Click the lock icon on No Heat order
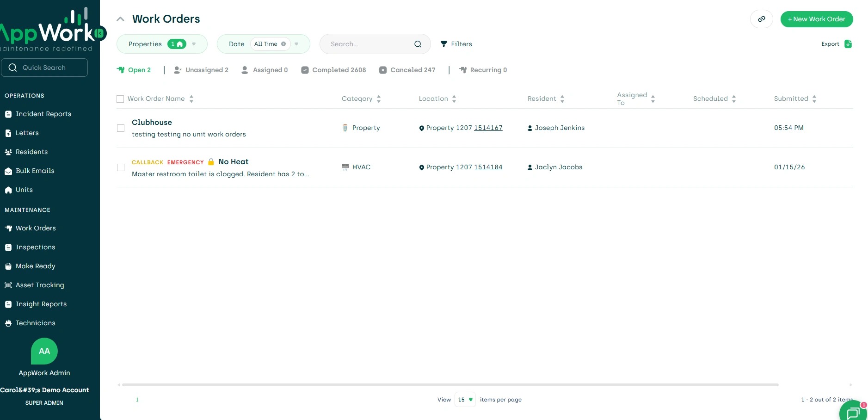 click(x=211, y=161)
